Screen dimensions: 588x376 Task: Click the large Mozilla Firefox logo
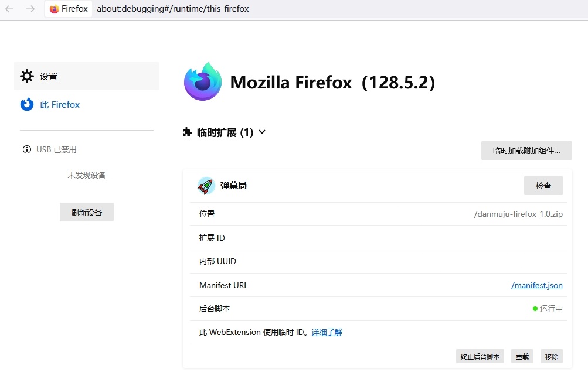click(203, 82)
